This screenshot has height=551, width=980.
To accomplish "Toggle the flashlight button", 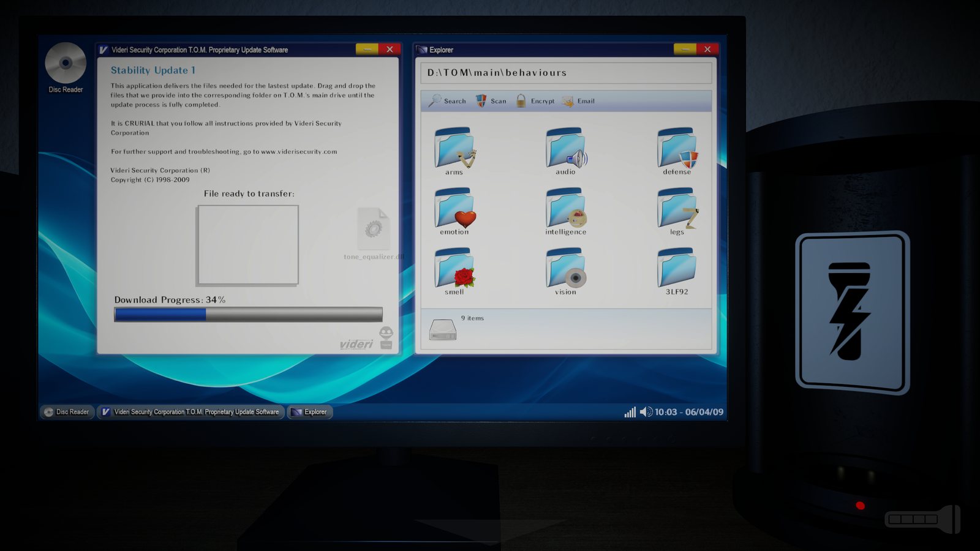I will click(852, 312).
